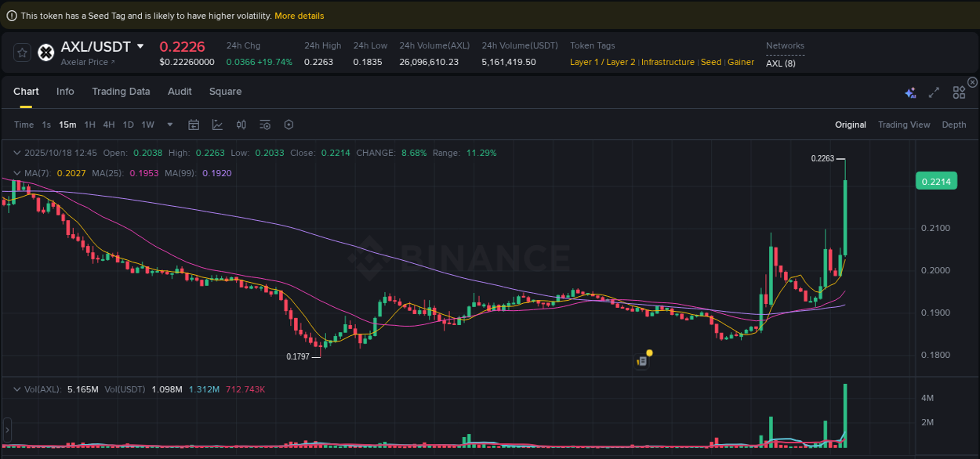The image size is (980, 459).
Task: Open the technical indicators icon
Action: (x=241, y=125)
